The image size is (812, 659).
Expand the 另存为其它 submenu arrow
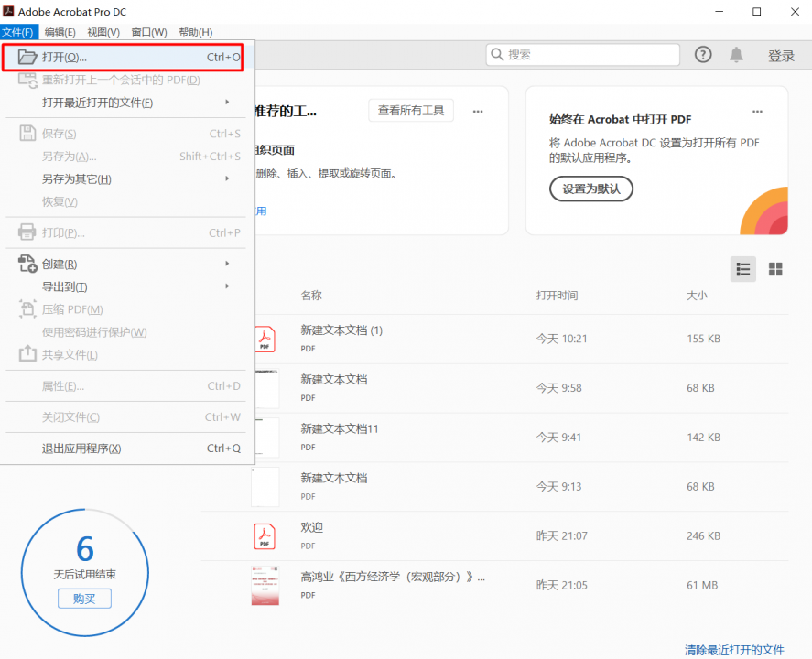coord(227,178)
